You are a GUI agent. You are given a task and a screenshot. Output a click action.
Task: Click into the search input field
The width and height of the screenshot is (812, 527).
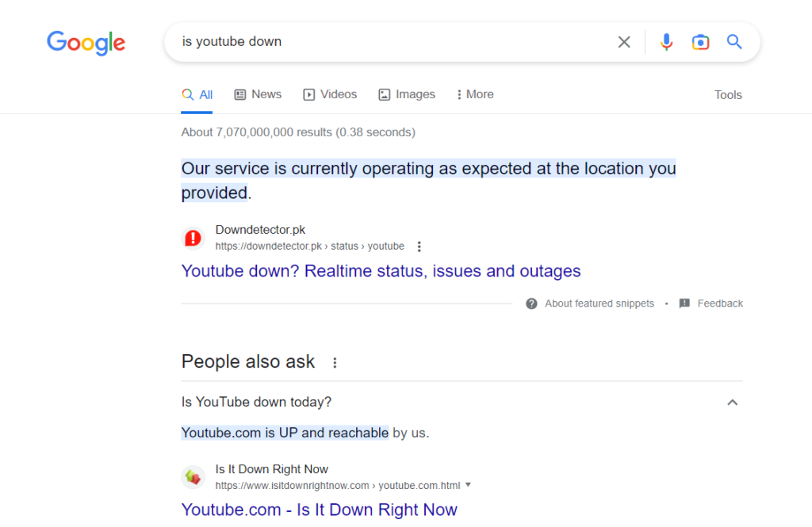pyautogui.click(x=389, y=42)
